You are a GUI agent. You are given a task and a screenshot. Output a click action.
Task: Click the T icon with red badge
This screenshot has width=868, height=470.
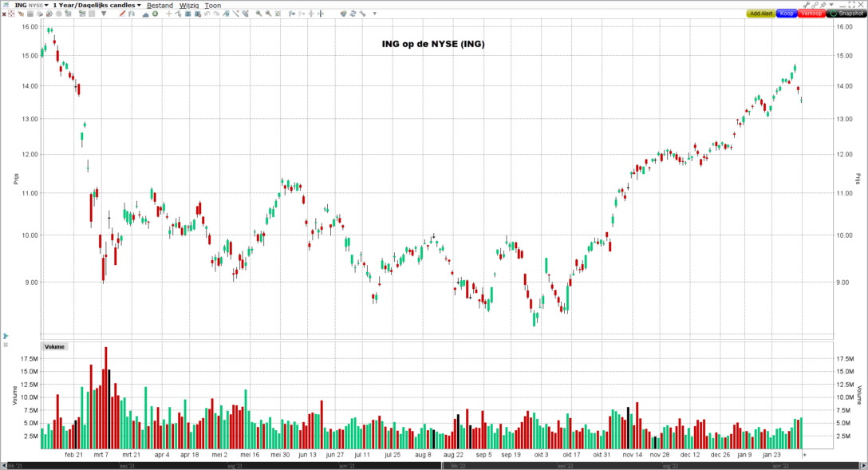(197, 14)
